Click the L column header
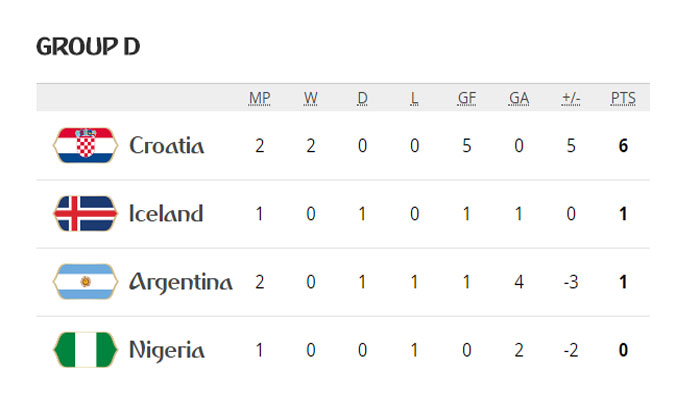Screen dimensions: 700x394 [414, 98]
